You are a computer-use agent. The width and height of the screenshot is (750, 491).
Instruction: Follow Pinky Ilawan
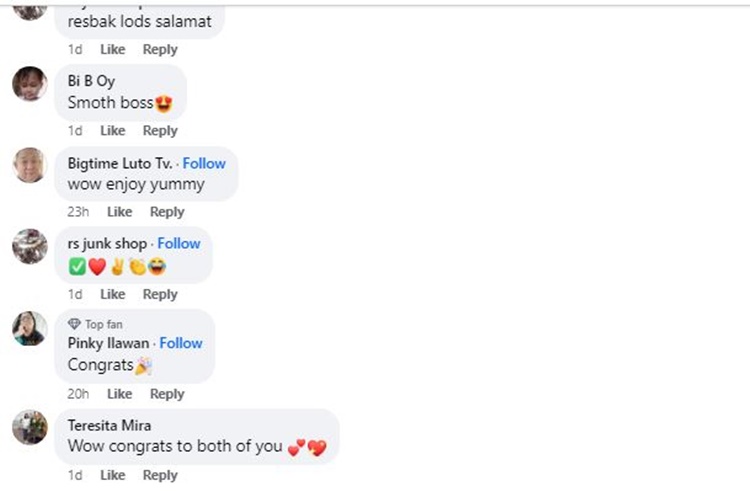pos(181,342)
